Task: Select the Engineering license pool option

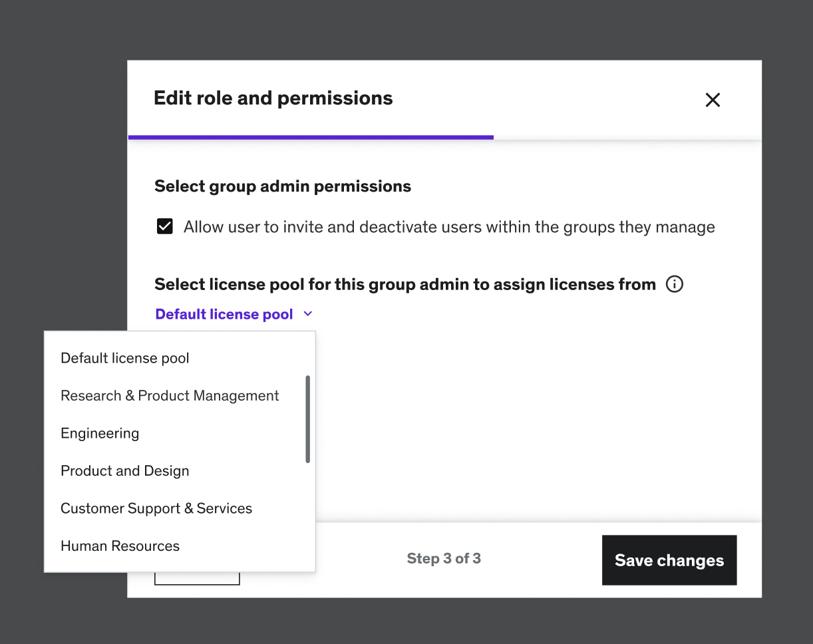Action: tap(100, 433)
